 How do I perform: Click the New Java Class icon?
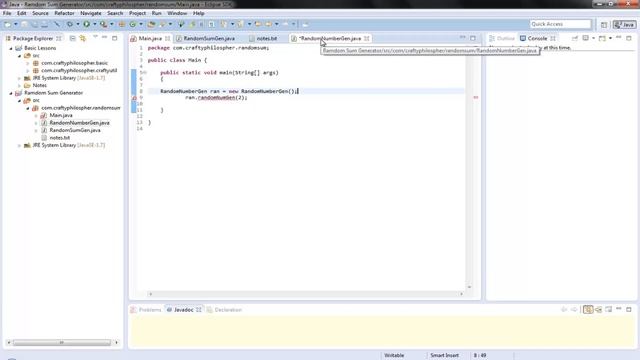pyautogui.click(x=133, y=24)
